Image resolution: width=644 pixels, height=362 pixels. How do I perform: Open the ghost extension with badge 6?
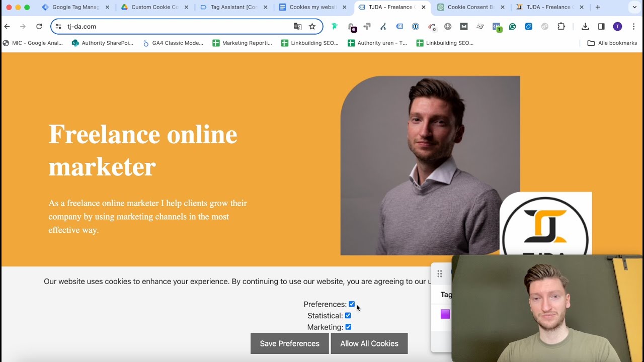tap(351, 27)
